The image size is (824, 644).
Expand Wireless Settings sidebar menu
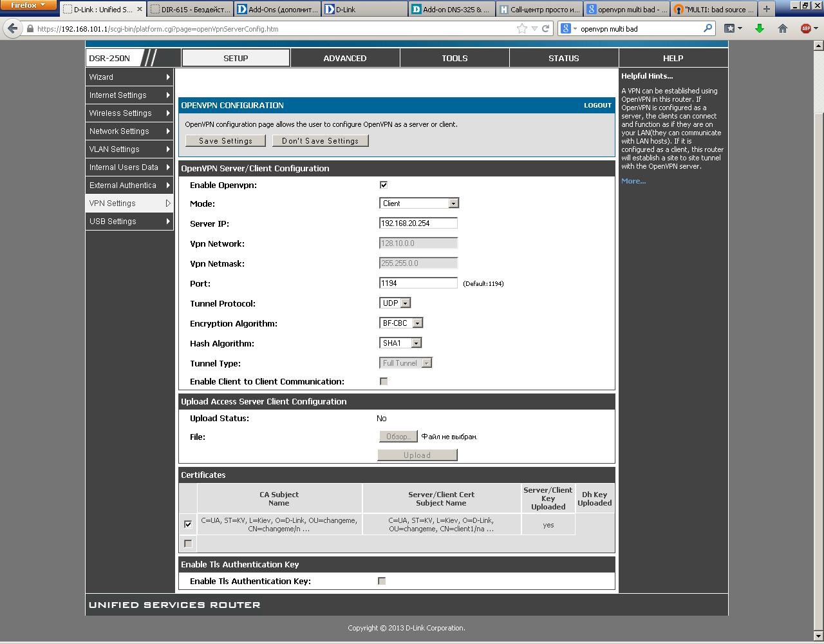[129, 113]
